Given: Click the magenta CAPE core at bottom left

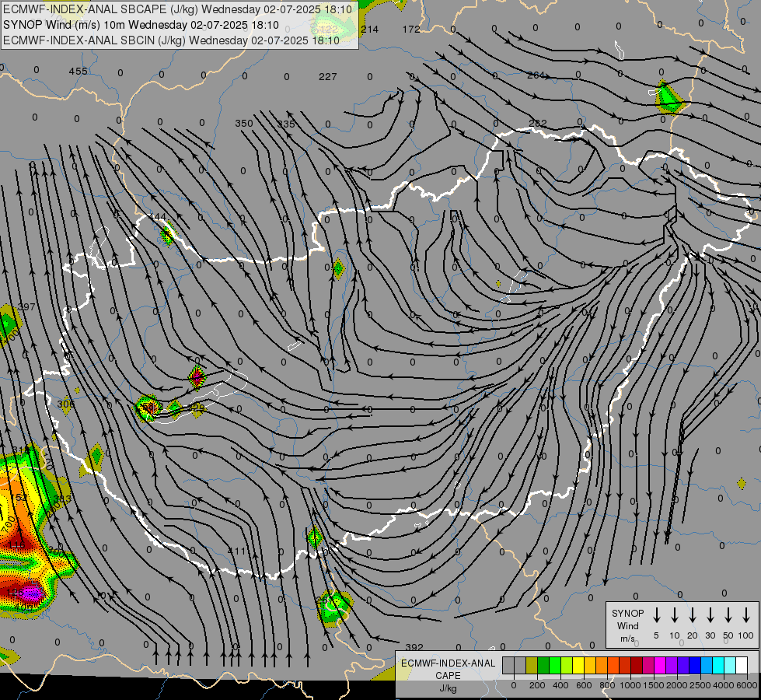Looking at the screenshot, I should click(31, 593).
